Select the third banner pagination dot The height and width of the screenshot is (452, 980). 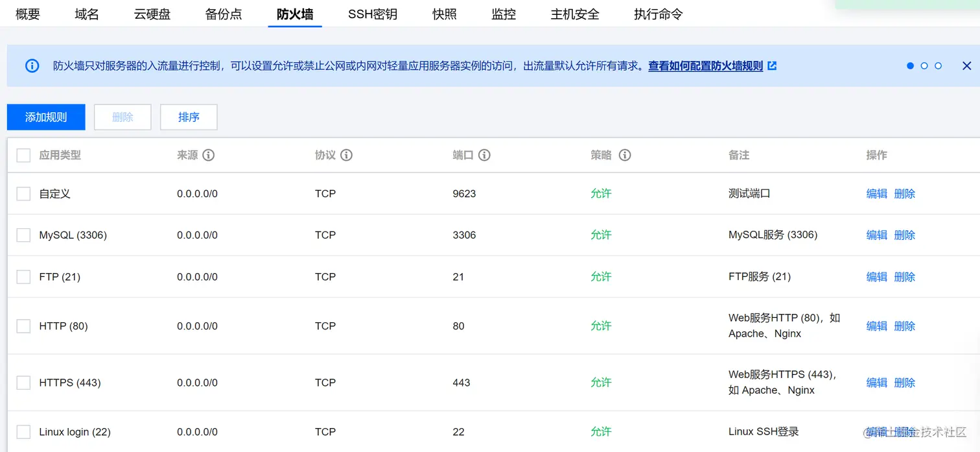[x=938, y=65]
